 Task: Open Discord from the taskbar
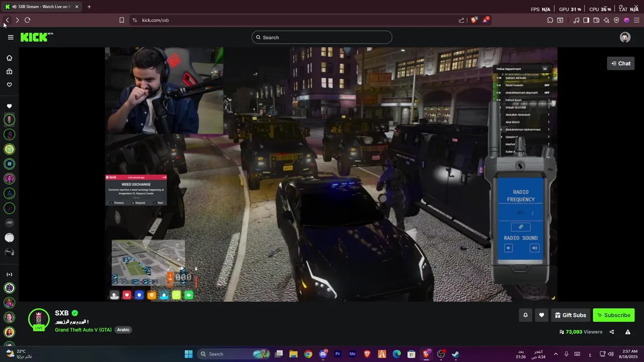323,354
